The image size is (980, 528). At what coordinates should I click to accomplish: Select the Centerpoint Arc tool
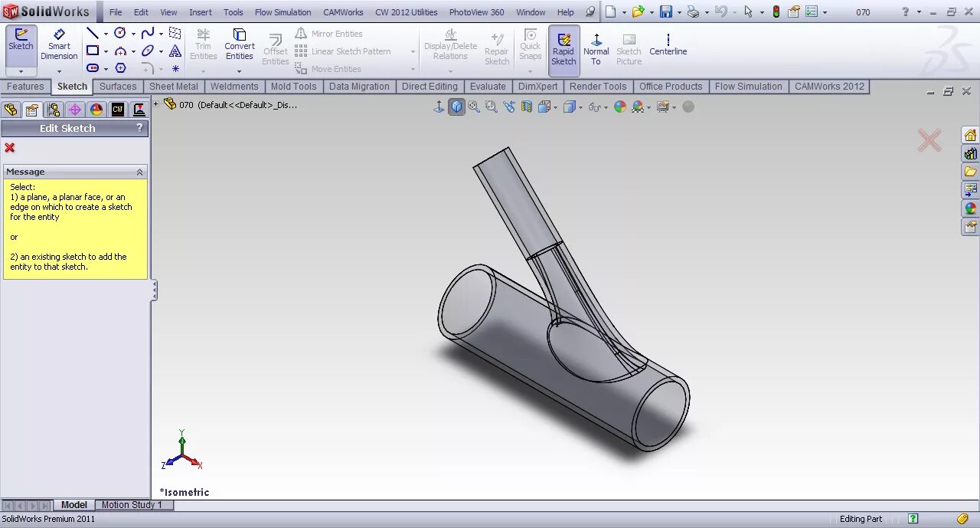(x=120, y=51)
